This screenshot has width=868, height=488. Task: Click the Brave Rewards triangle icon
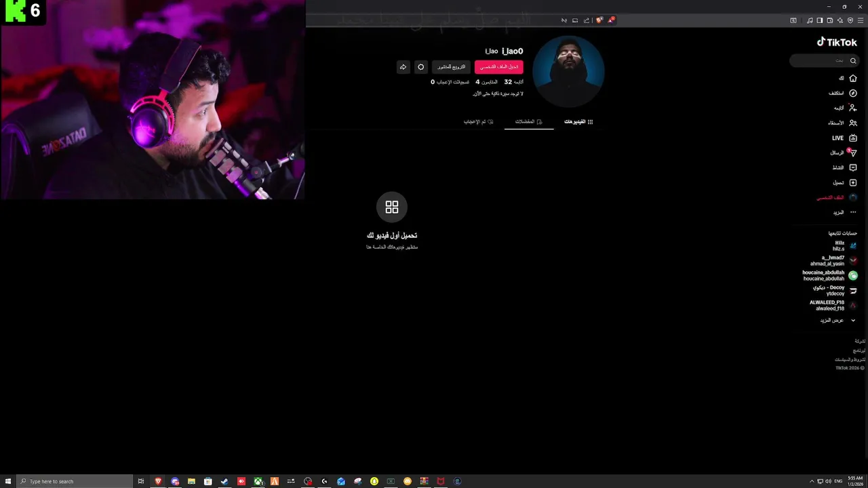(610, 20)
